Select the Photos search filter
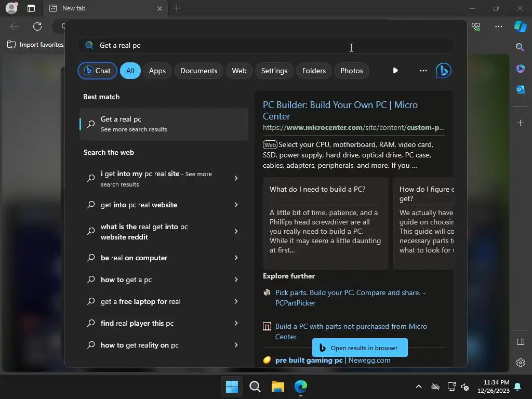This screenshot has height=399, width=532. pyautogui.click(x=352, y=71)
